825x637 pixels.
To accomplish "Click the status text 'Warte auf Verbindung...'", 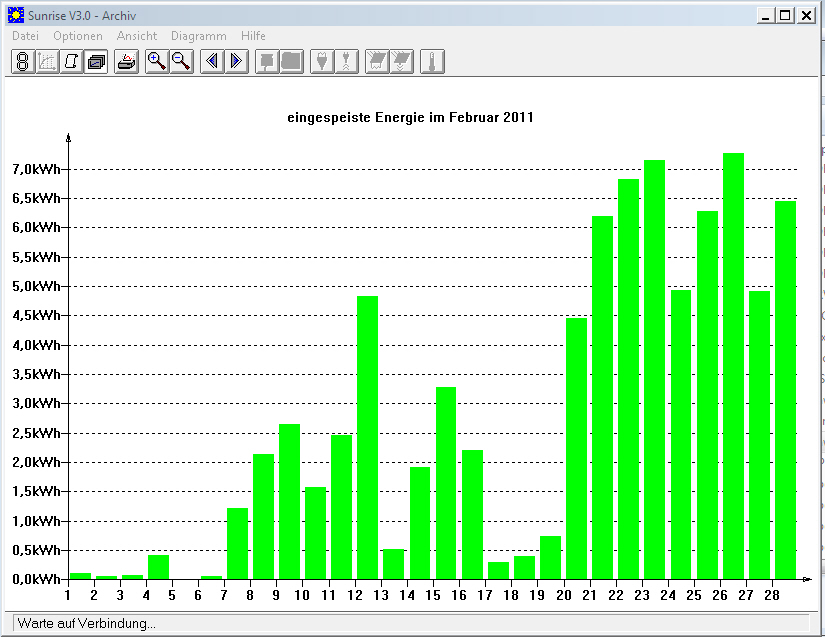I will pyautogui.click(x=86, y=623).
